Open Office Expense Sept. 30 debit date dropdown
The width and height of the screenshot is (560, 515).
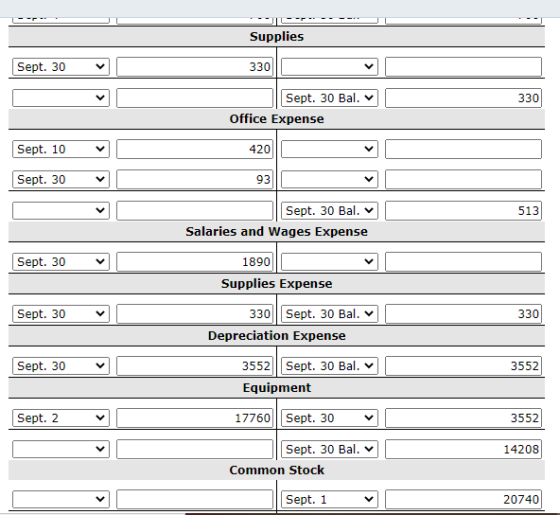61,179
